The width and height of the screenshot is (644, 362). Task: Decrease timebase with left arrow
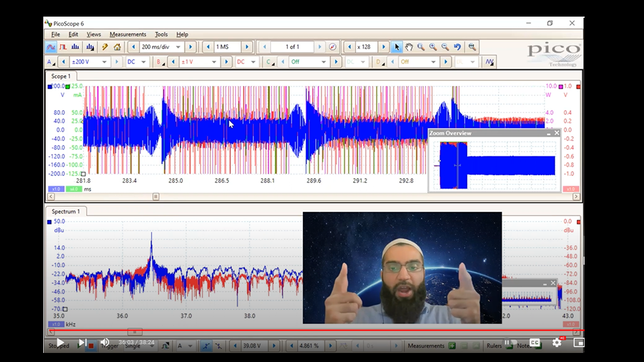133,47
